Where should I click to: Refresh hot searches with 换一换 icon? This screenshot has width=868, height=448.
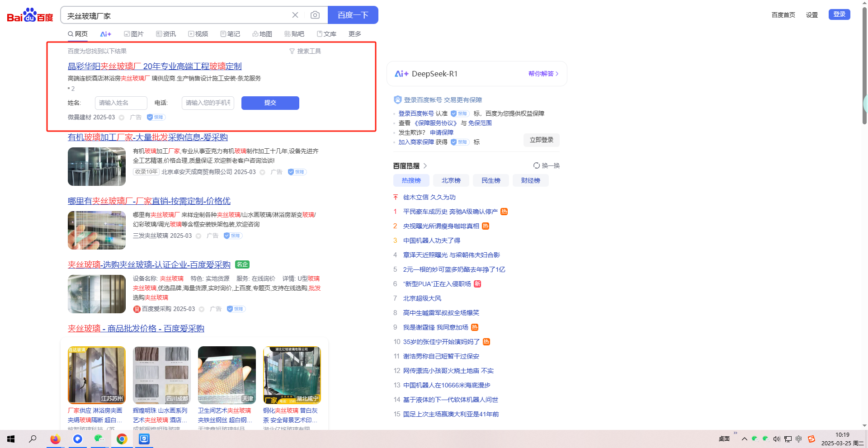(536, 165)
